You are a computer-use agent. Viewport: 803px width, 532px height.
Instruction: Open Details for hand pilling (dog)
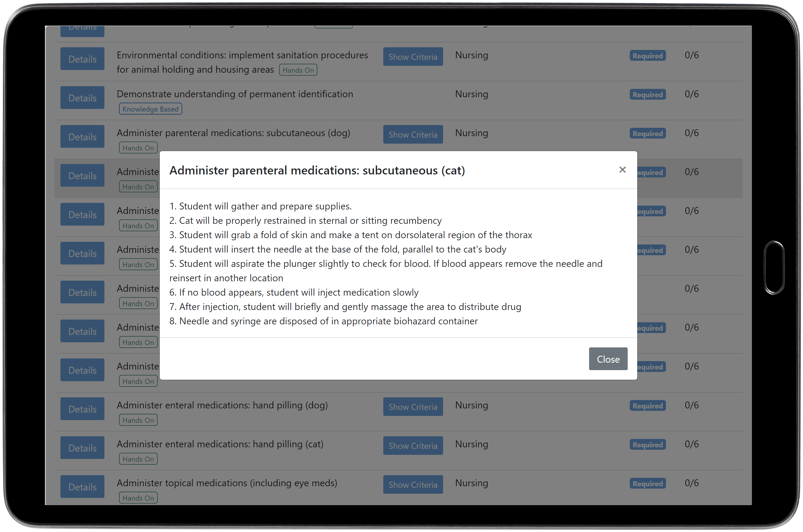click(82, 409)
